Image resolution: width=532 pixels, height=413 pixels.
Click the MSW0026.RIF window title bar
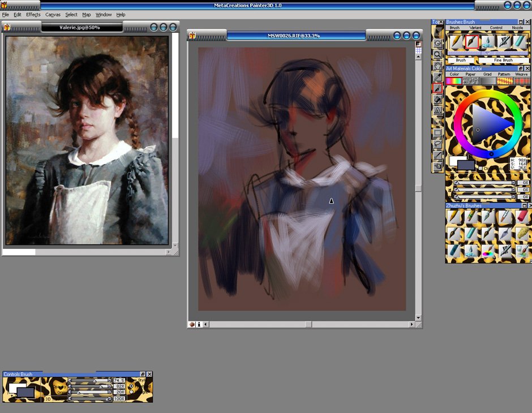tap(296, 36)
